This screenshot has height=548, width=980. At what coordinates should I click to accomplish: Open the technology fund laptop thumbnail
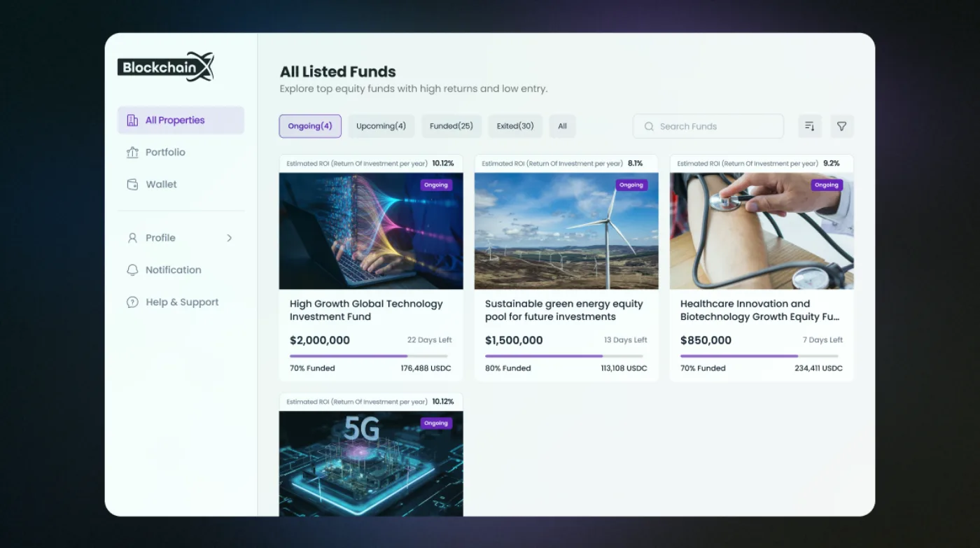(371, 231)
